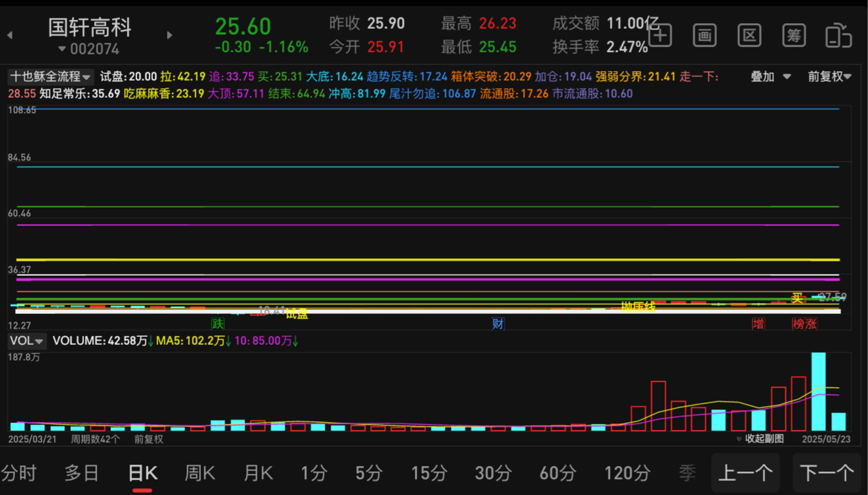Click stock name 国轩高科

[90, 27]
